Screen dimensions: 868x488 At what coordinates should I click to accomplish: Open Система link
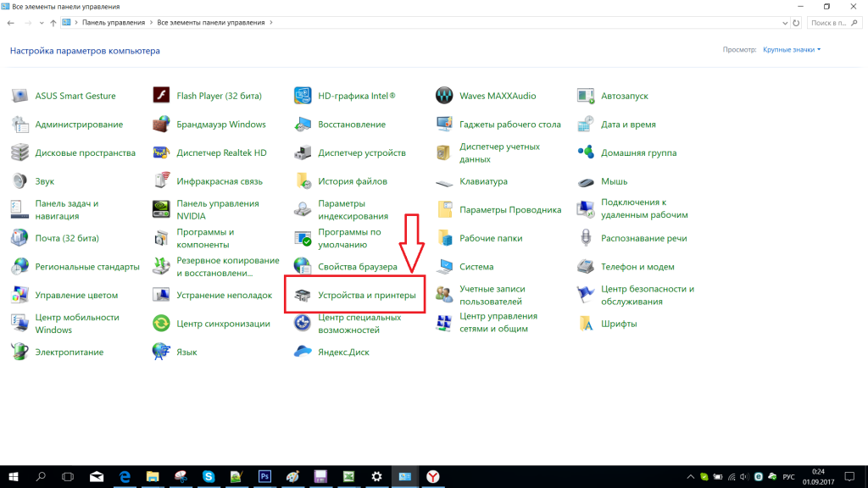(476, 267)
